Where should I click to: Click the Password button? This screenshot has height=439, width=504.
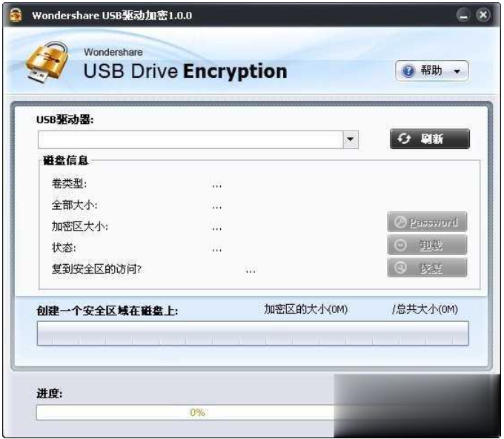[427, 222]
